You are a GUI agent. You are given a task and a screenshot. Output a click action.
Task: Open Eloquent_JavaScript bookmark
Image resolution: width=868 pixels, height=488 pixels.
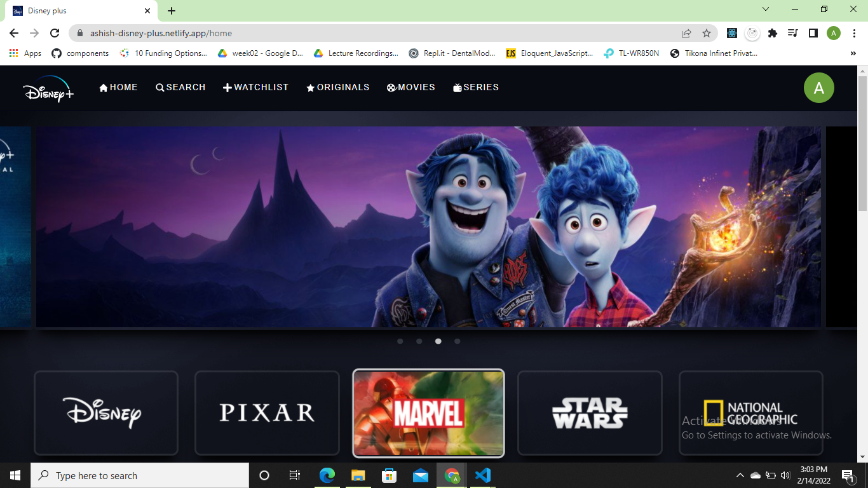(549, 53)
